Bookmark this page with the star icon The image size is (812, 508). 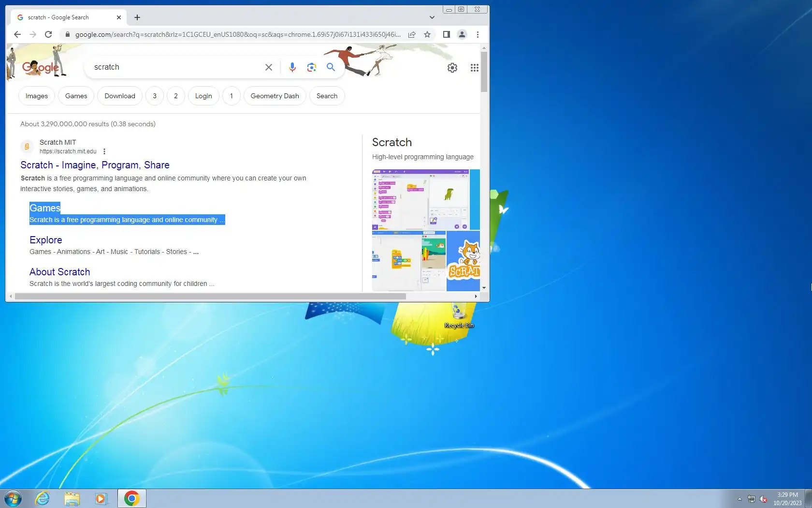427,34
